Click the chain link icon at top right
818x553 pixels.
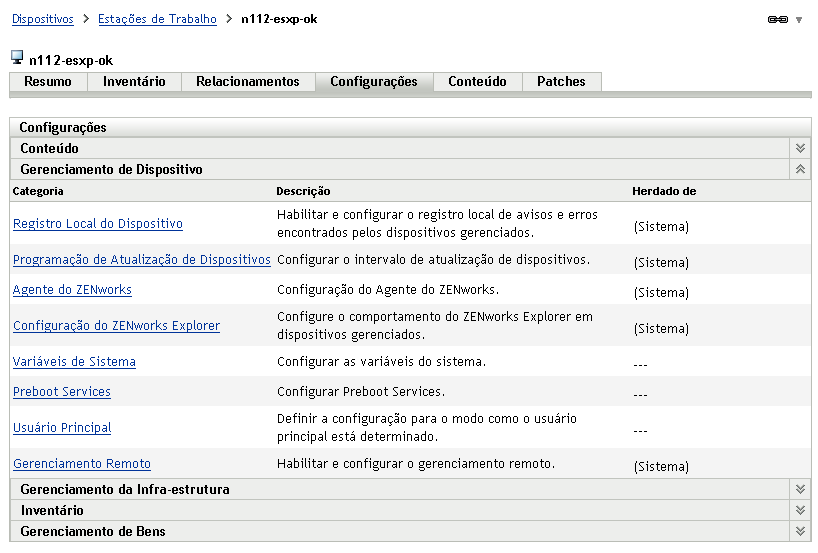(x=777, y=20)
